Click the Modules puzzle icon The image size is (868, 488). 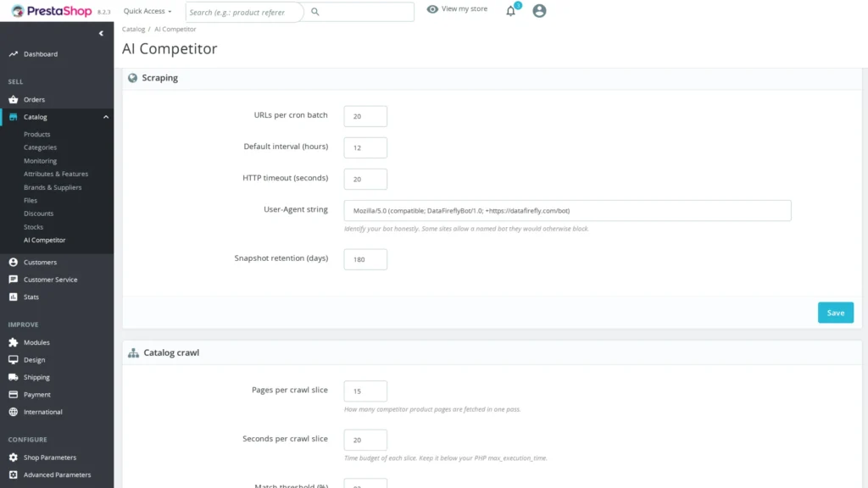pos(14,342)
